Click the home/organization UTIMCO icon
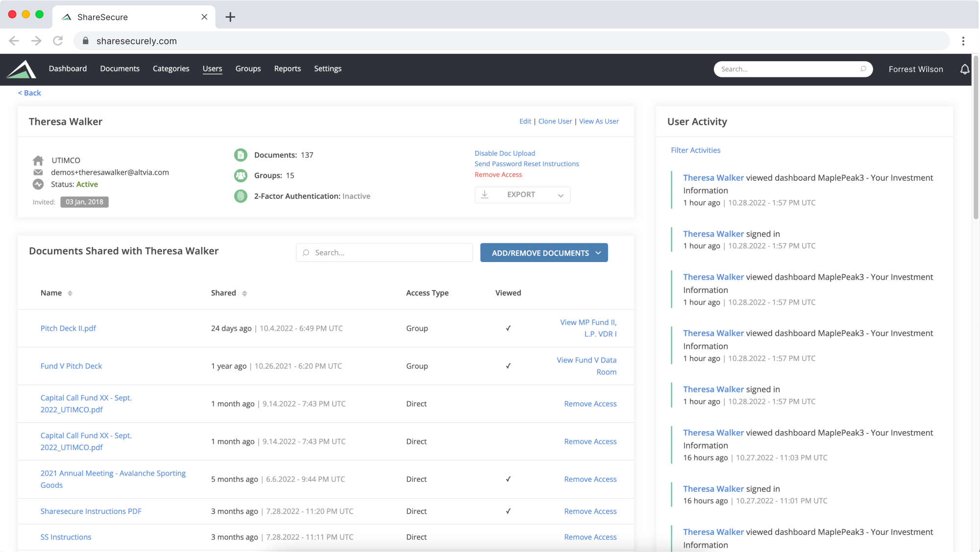 (38, 160)
